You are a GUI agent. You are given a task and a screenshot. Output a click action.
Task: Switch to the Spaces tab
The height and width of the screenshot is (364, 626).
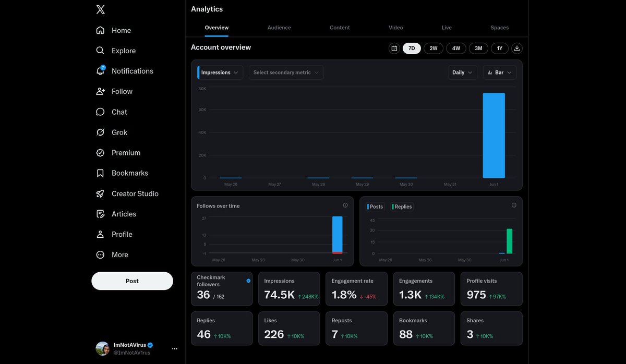[x=500, y=28]
